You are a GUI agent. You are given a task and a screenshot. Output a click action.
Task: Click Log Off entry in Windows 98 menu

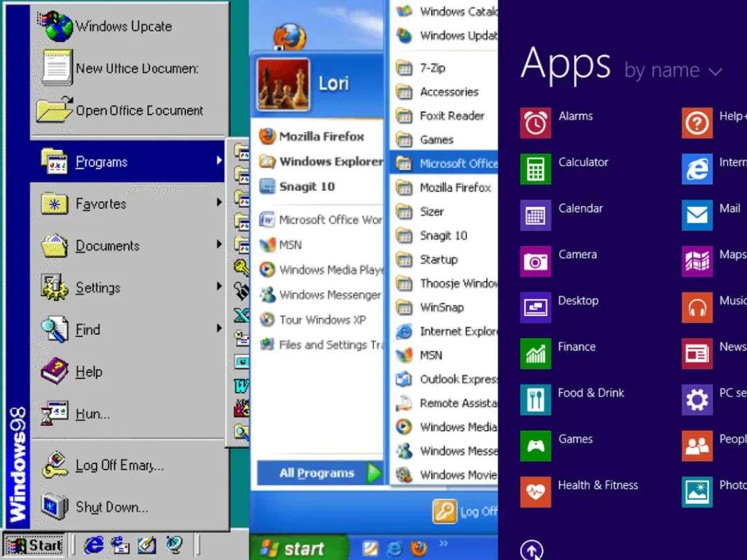click(129, 465)
